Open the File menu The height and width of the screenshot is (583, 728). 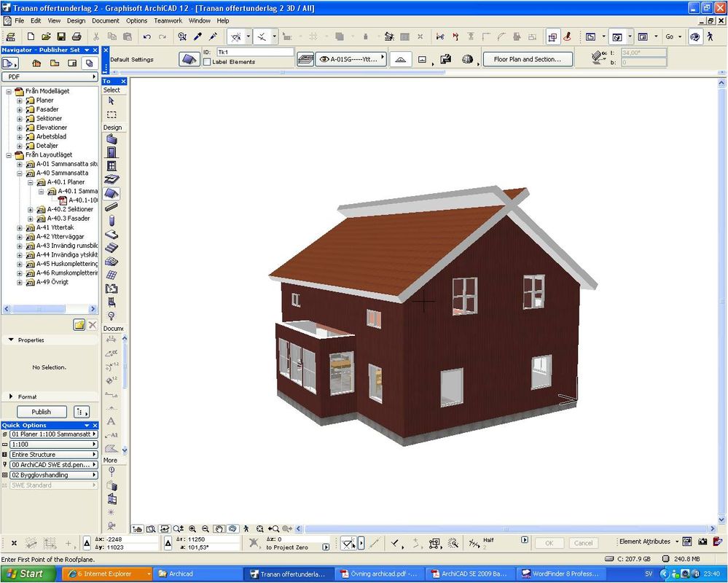point(19,21)
